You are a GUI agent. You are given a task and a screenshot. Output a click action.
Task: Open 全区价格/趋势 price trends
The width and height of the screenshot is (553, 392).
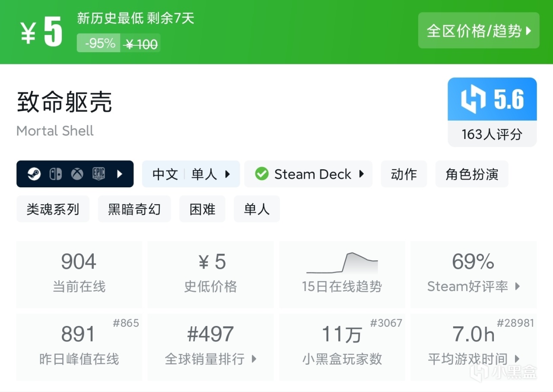[x=478, y=31]
